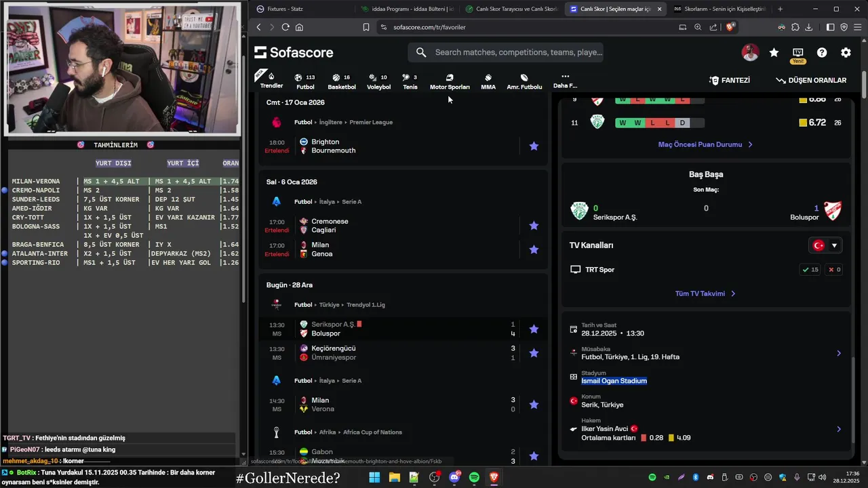
Task: Open the Premier League competition link
Action: (371, 123)
